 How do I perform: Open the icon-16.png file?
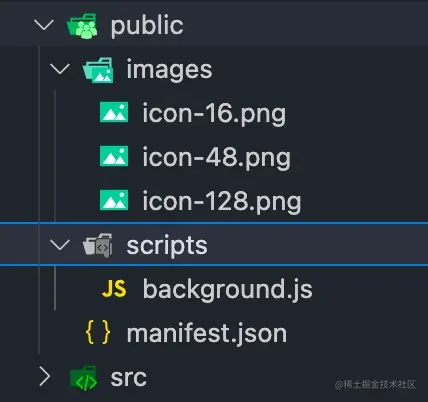click(x=214, y=114)
